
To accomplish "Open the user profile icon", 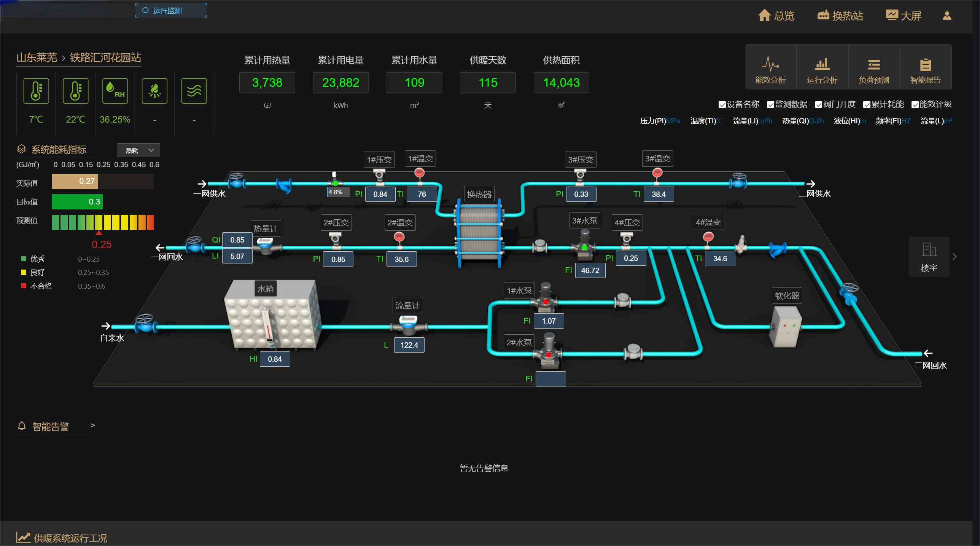I will coord(947,16).
